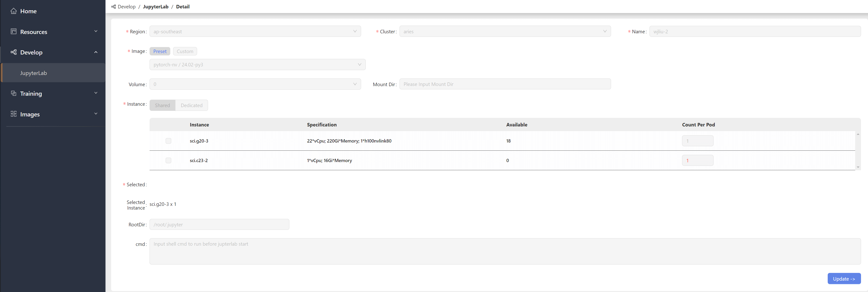The width and height of the screenshot is (868, 292).
Task: Click the selected instance text sci.g20-3 x 1
Action: tap(163, 204)
